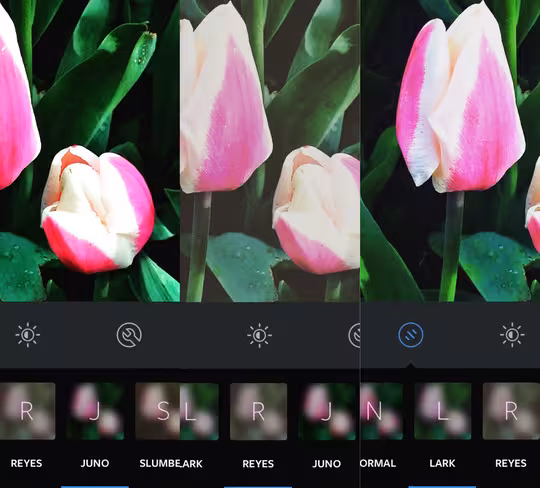540x488 pixels.
Task: Tap the ORMAL filter name label
Action: coord(378,464)
